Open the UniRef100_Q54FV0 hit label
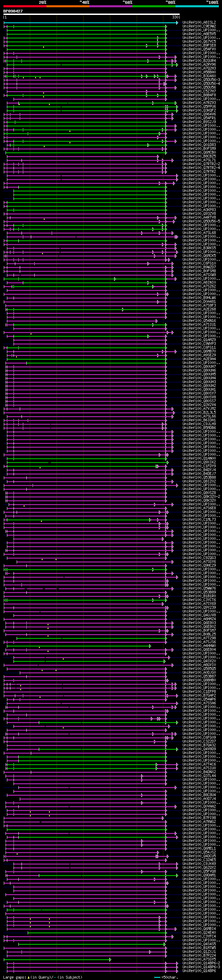Image resolution: width=222 pixels, height=980 pixels. pyautogui.click(x=199, y=49)
